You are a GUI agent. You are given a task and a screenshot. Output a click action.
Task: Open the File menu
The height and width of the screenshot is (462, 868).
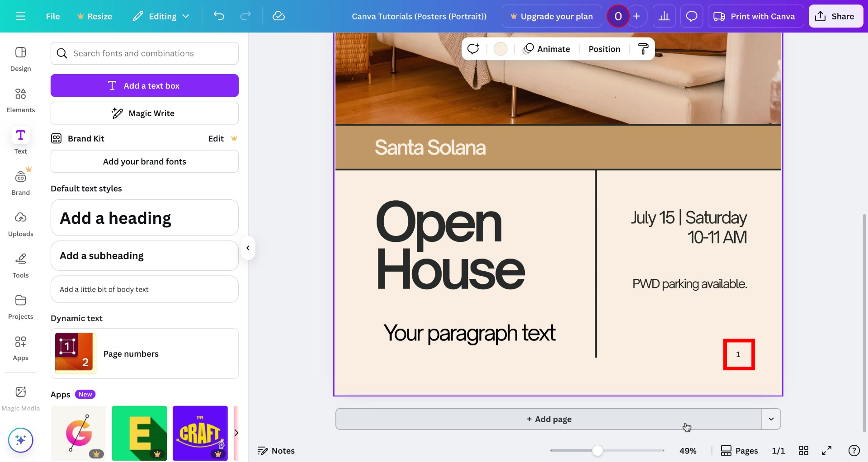[52, 16]
